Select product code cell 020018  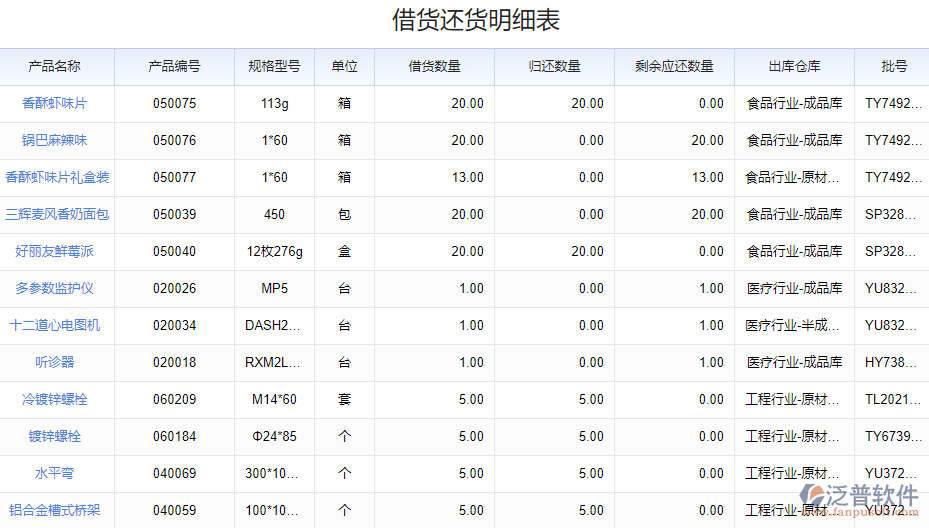click(x=174, y=362)
